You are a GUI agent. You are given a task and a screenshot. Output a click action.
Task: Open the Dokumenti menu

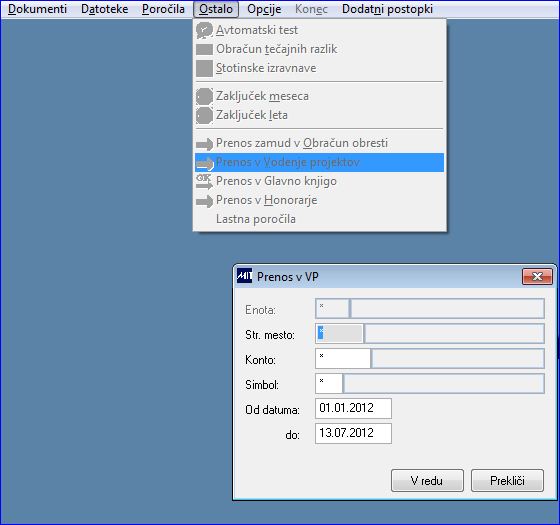point(37,9)
